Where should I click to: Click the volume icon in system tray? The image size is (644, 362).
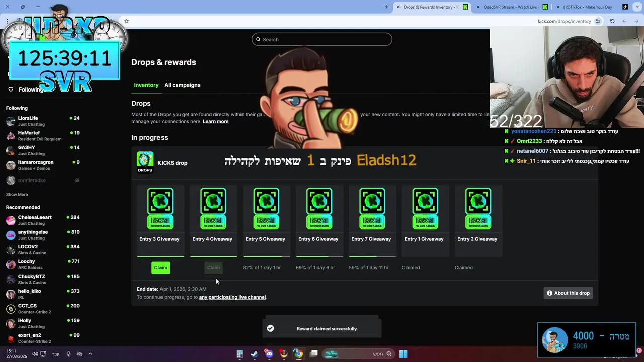(x=35, y=354)
